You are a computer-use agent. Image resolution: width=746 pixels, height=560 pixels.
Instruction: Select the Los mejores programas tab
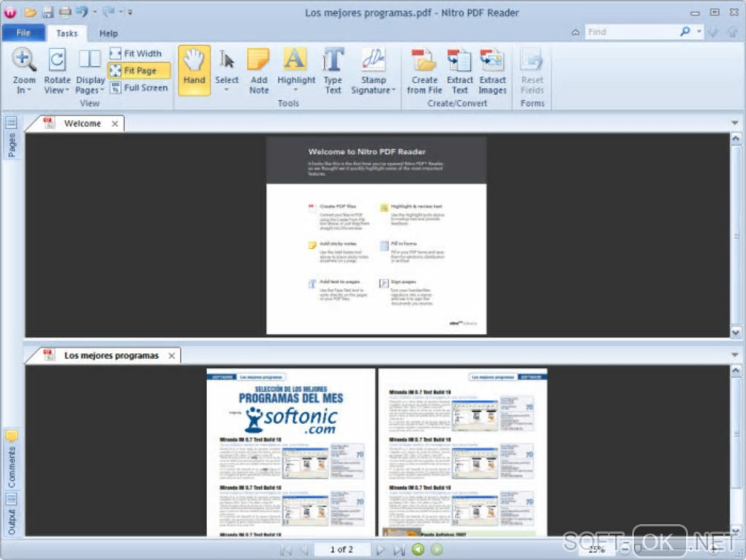pyautogui.click(x=111, y=355)
